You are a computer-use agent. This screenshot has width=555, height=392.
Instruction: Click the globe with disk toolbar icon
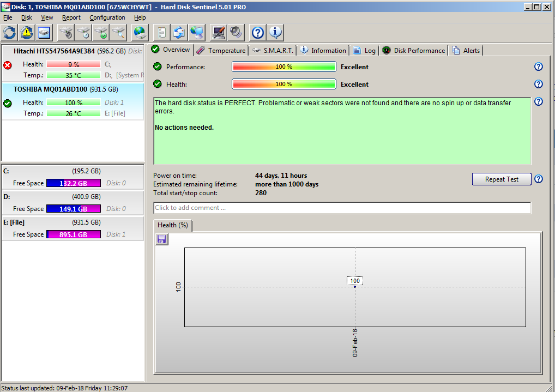pyautogui.click(x=140, y=33)
